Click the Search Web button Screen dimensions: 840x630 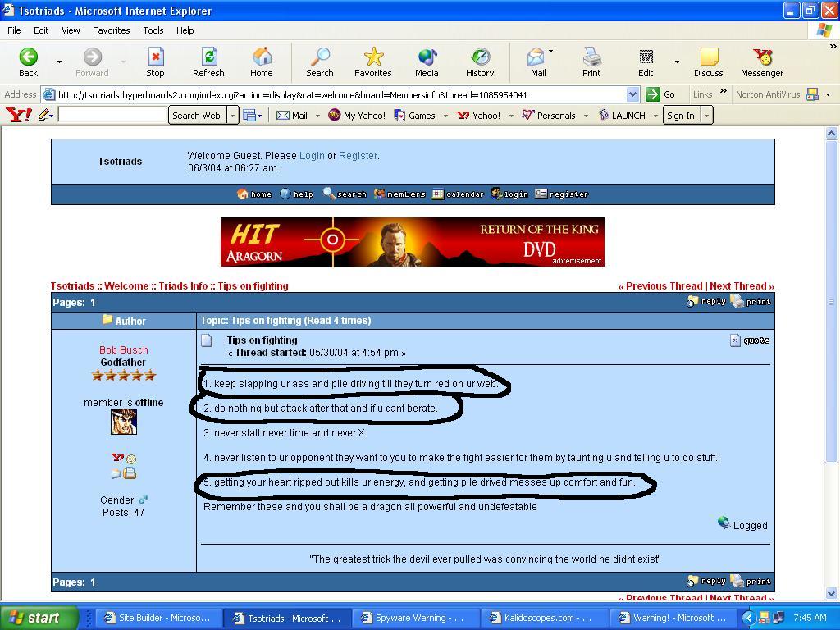(197, 115)
